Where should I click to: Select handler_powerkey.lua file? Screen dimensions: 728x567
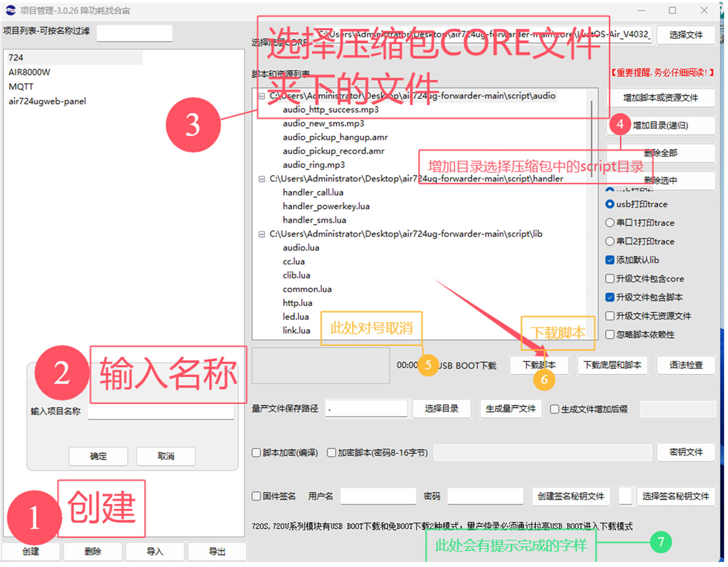326,206
